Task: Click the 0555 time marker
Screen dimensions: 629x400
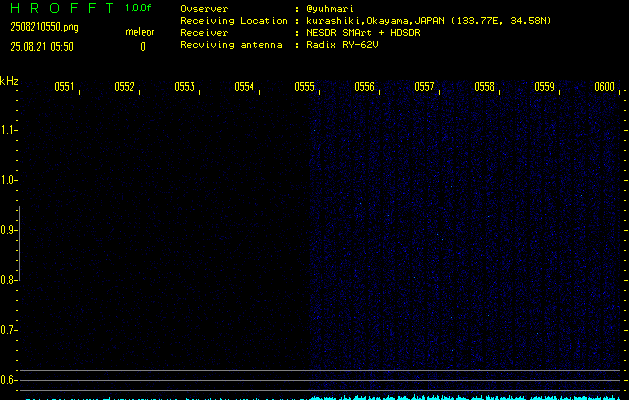Action: click(x=304, y=87)
